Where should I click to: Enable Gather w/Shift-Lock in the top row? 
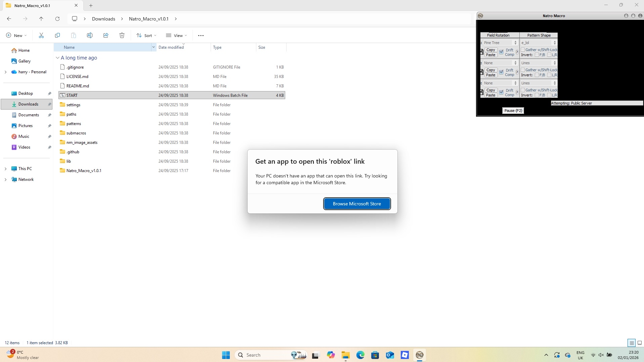523,49
